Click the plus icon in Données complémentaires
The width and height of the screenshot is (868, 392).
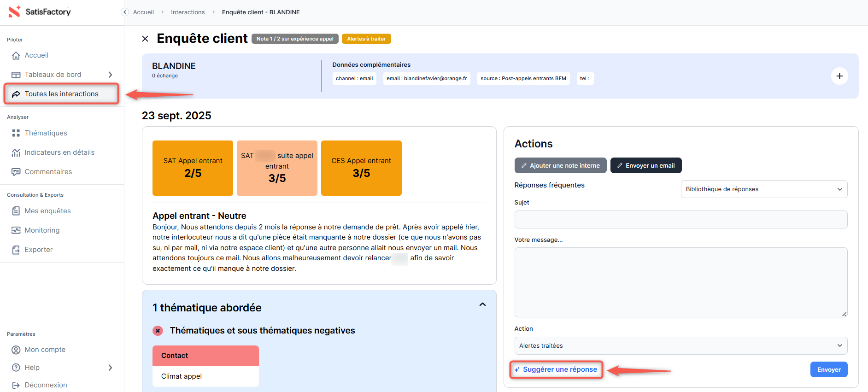pyautogui.click(x=839, y=76)
